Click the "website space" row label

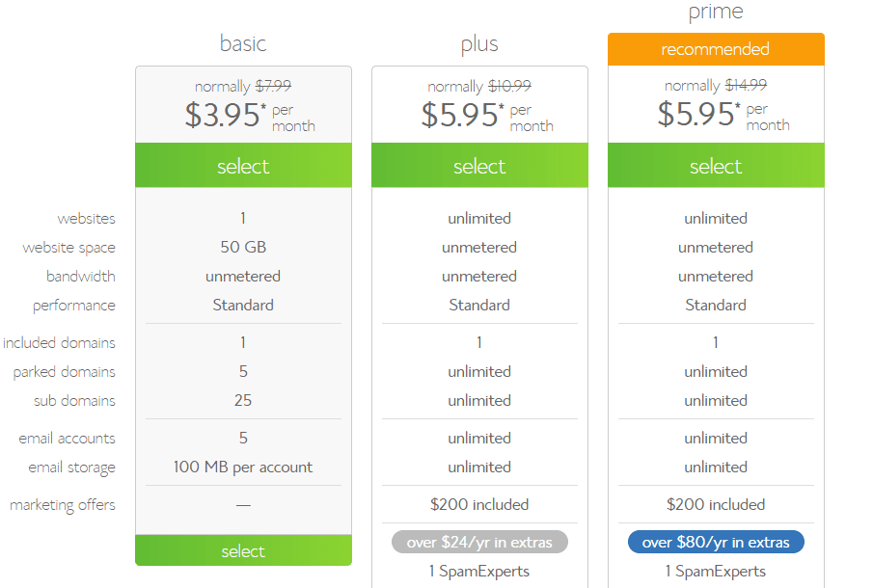[68, 248]
